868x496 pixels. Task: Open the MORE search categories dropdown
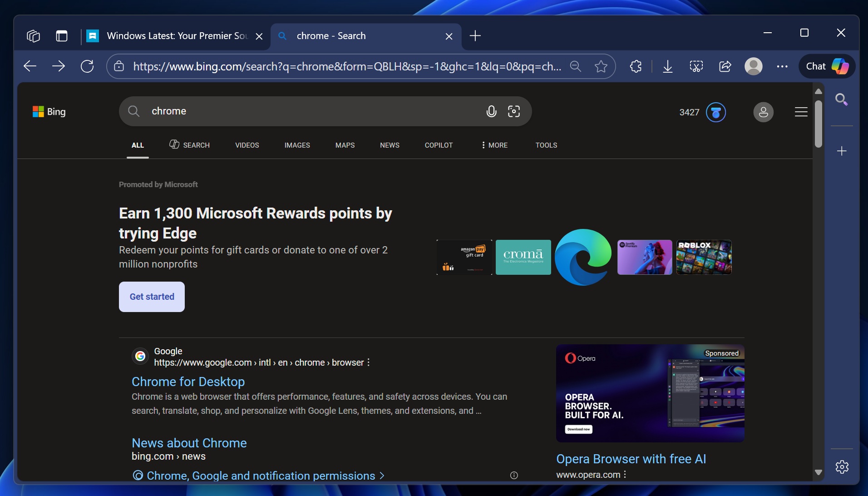click(x=494, y=145)
